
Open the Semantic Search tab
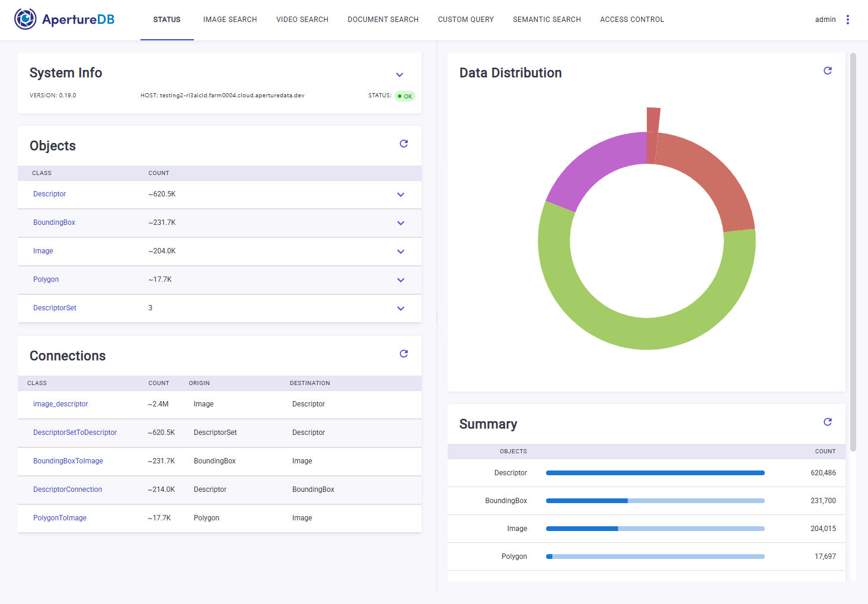click(x=547, y=20)
